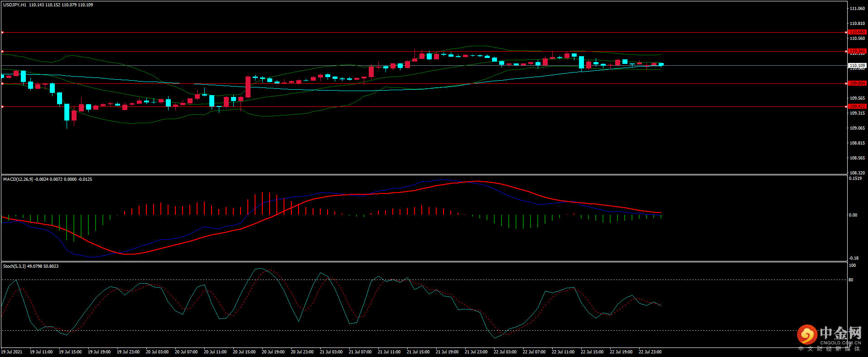Screen dimensions: 868x357
Task: Click the 22 Jul 23:00 time label
Action: [x=650, y=352]
